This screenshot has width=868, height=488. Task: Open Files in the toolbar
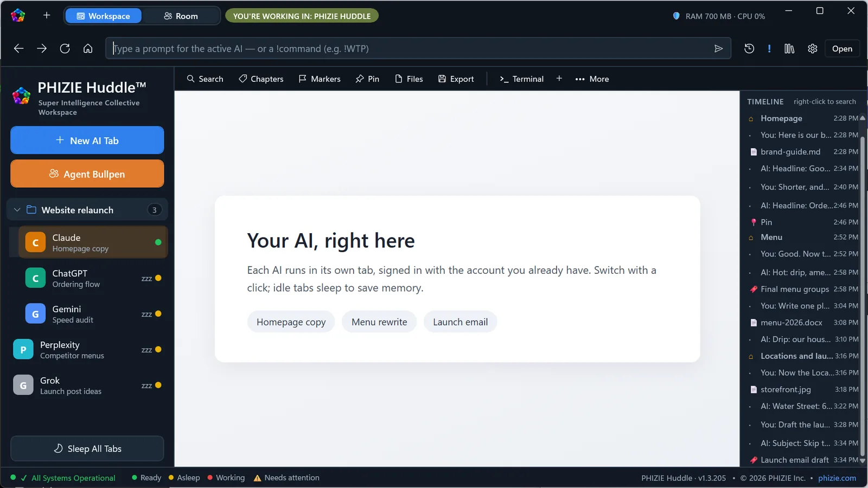click(409, 79)
